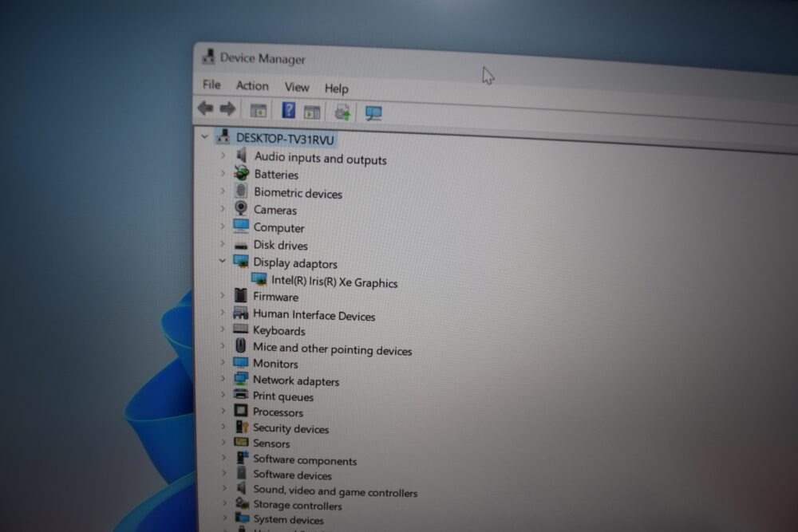Click the Security devices key icon
The height and width of the screenshot is (532, 798).
click(x=242, y=427)
